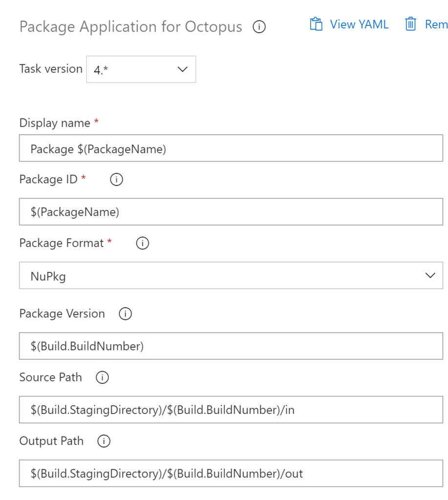Show info for Package Format field
The image size is (448, 500).
(x=143, y=243)
